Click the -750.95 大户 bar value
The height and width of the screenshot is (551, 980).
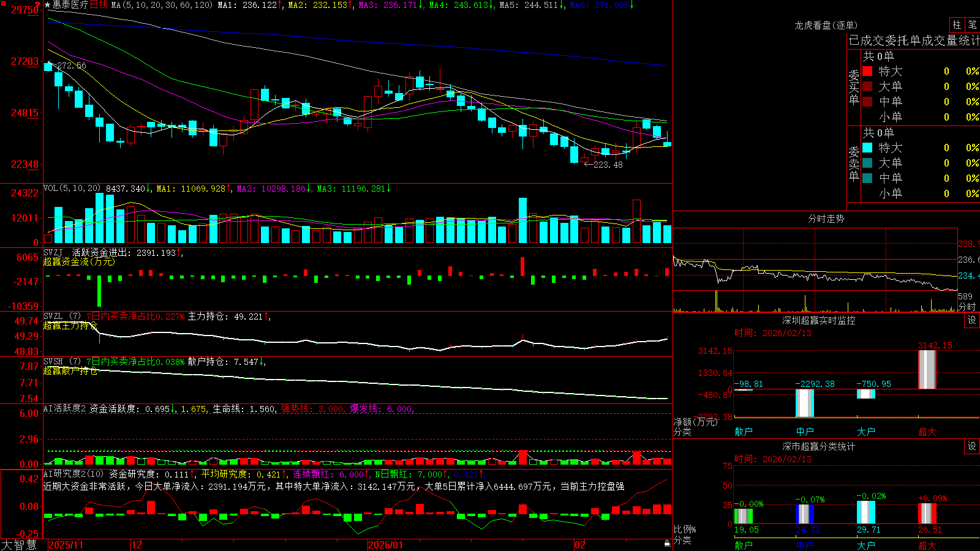(873, 384)
